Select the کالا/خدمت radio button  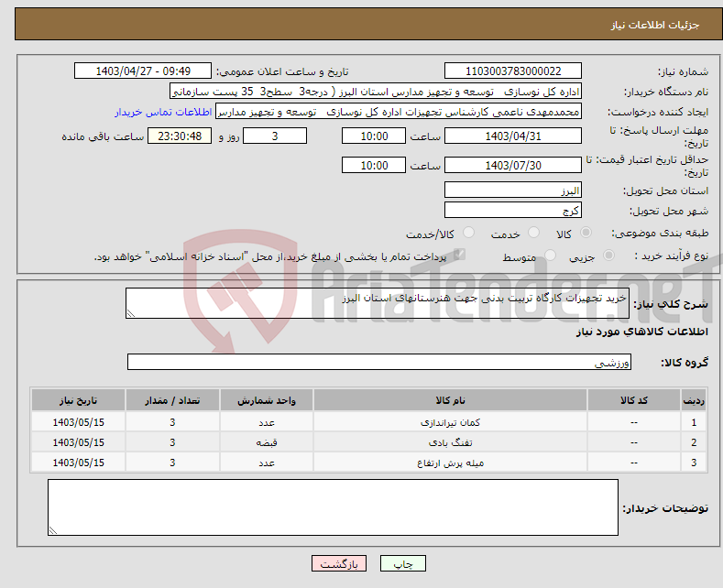click(468, 233)
